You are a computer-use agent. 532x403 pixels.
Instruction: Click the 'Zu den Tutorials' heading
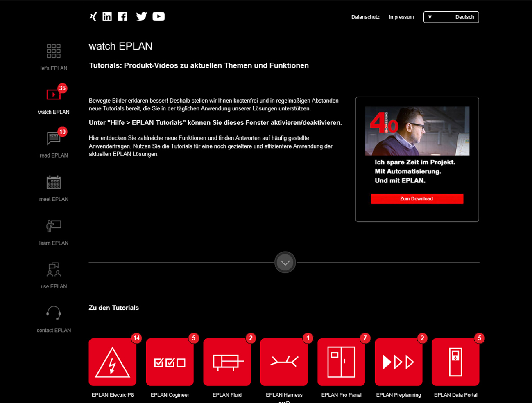click(x=114, y=308)
